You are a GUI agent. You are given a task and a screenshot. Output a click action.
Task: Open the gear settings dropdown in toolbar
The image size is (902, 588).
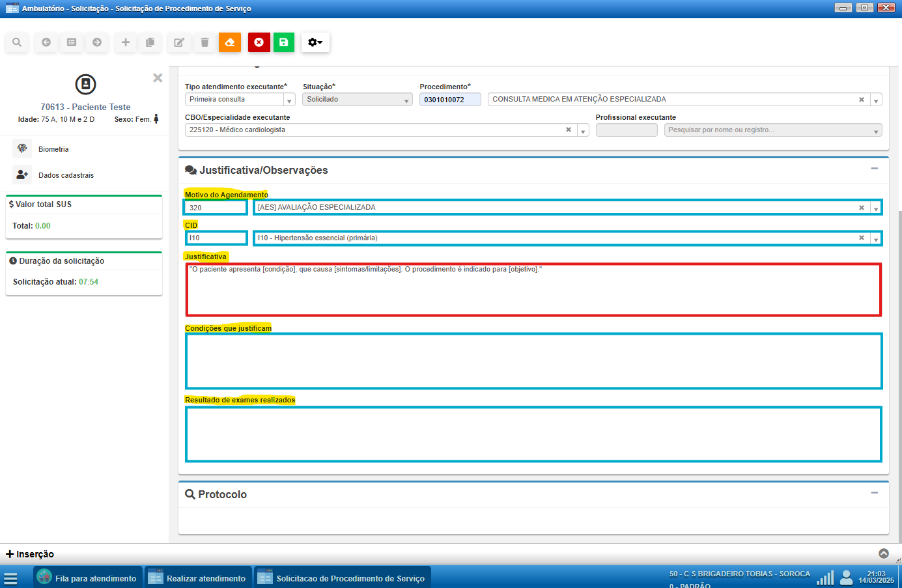(x=315, y=42)
